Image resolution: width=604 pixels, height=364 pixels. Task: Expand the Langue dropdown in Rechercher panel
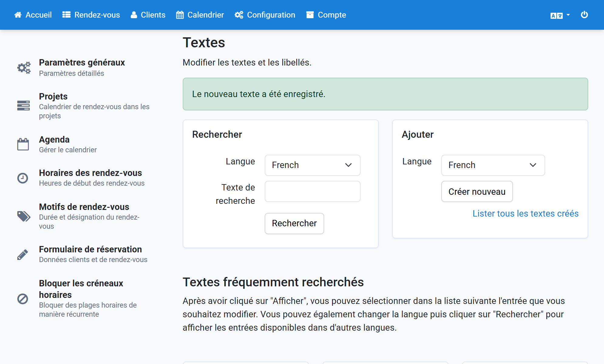[x=313, y=165]
